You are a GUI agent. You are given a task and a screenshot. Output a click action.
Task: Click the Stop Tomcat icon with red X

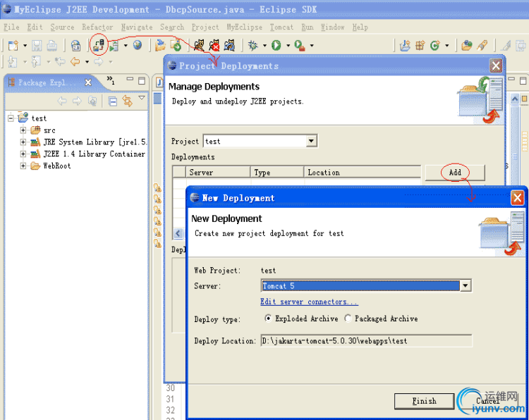click(214, 45)
